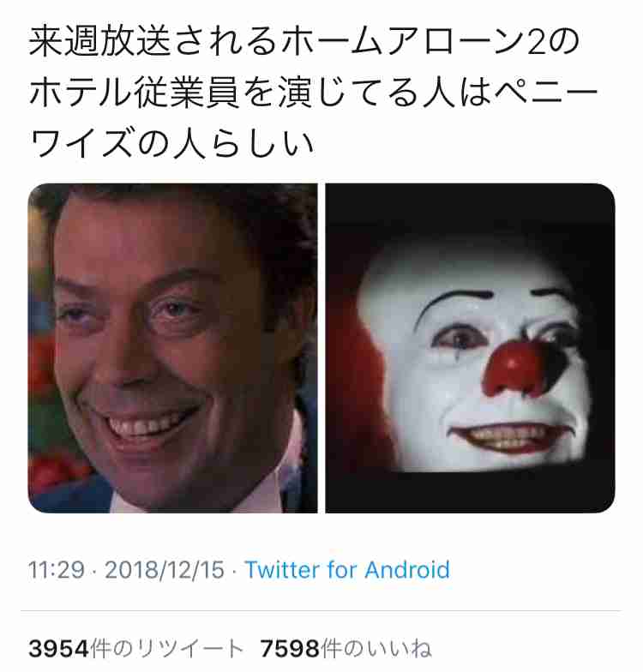Click the clown's red hair in right photo
Viewport: 643px width, 672px height.
coord(356,364)
